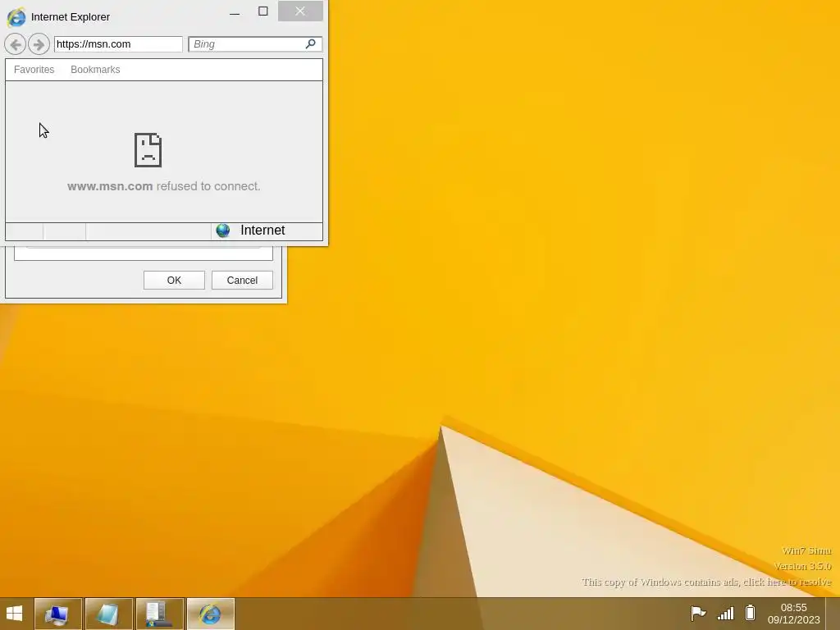Viewport: 840px width, 630px height.
Task: Open the Windows Start button
Action: (15, 614)
